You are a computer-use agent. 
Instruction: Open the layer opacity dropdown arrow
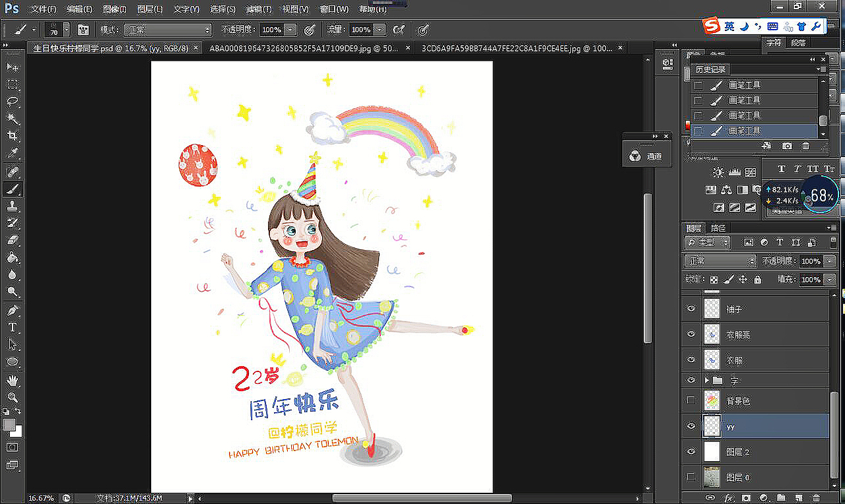point(830,261)
